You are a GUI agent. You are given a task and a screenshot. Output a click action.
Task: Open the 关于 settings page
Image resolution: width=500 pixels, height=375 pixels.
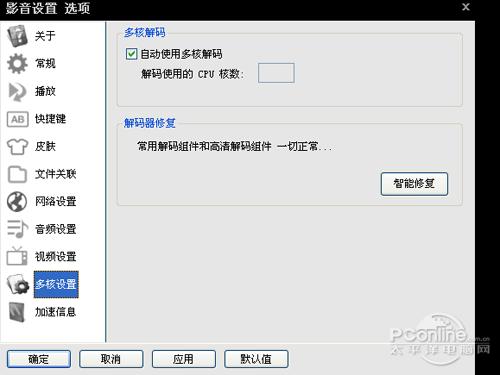(45, 36)
